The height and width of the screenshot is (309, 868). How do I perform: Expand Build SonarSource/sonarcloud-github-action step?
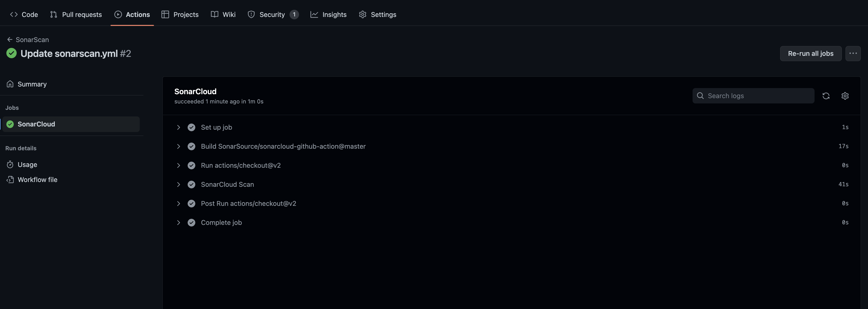tap(179, 147)
